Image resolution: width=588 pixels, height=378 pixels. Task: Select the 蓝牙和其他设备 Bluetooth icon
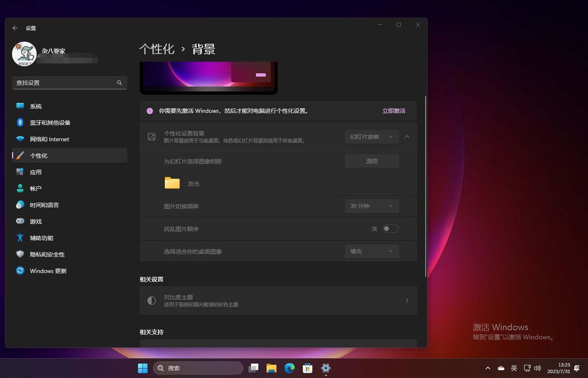tap(20, 122)
